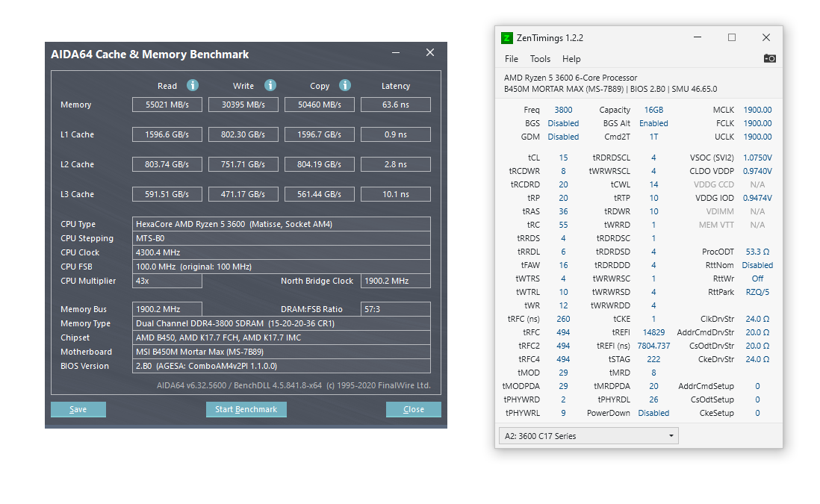Click the L1 Cache latency 0.9 ns field
Screen dimensions: 820x504
[x=396, y=134]
